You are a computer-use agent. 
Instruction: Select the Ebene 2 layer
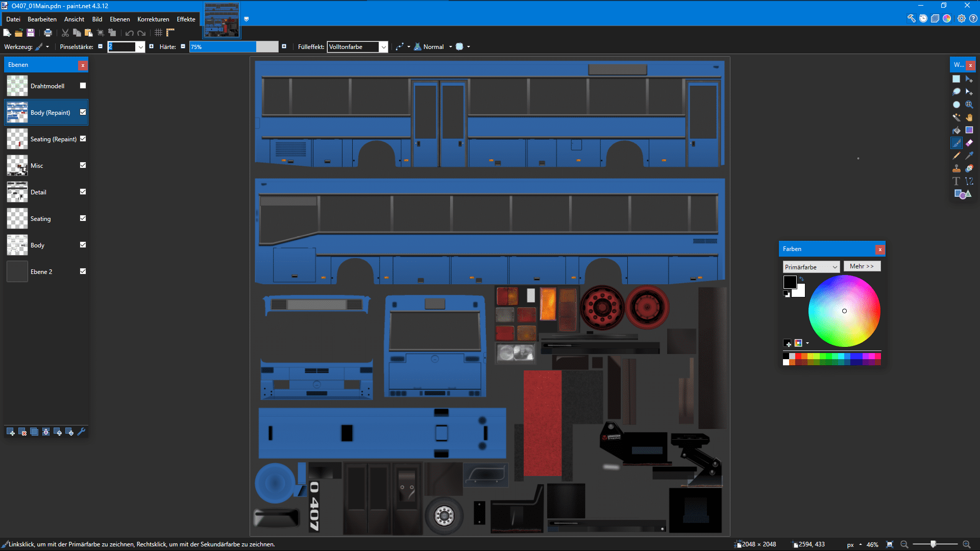click(41, 271)
